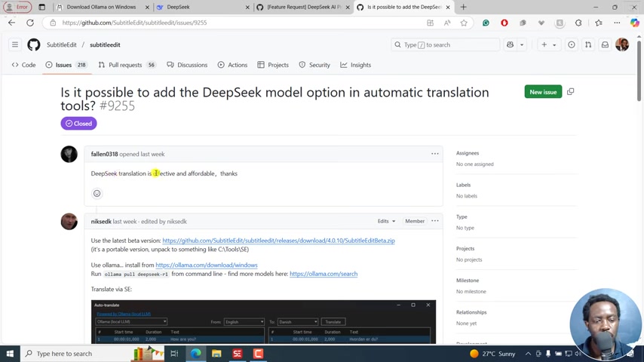The width and height of the screenshot is (644, 362).
Task: Switch to Download Ollama on Windows browser tab
Action: [x=101, y=7]
